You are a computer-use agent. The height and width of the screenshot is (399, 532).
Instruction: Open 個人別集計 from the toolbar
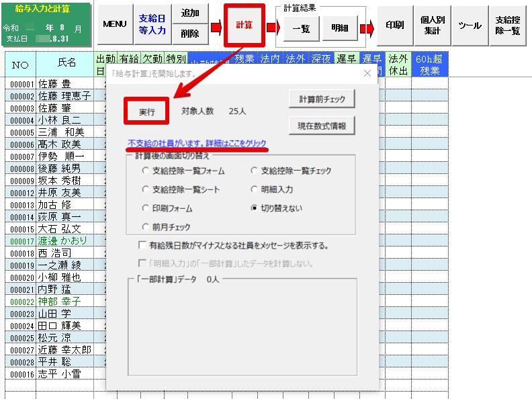(431, 25)
